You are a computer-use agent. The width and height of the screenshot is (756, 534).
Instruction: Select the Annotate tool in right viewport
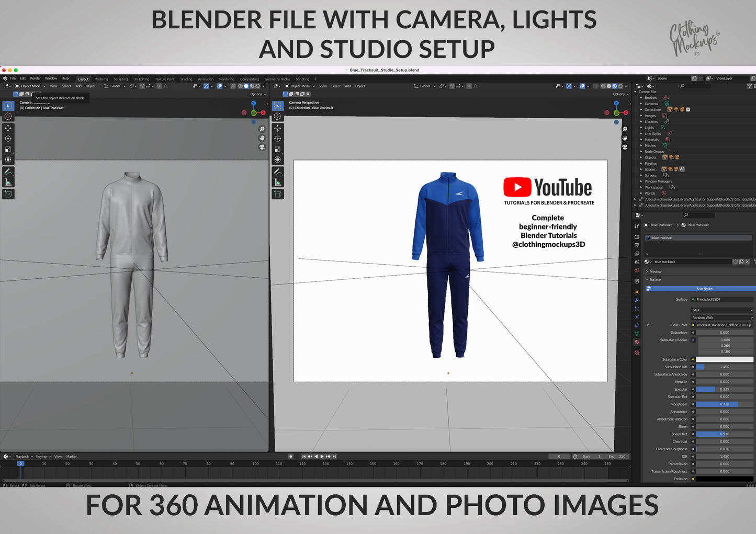(x=278, y=172)
